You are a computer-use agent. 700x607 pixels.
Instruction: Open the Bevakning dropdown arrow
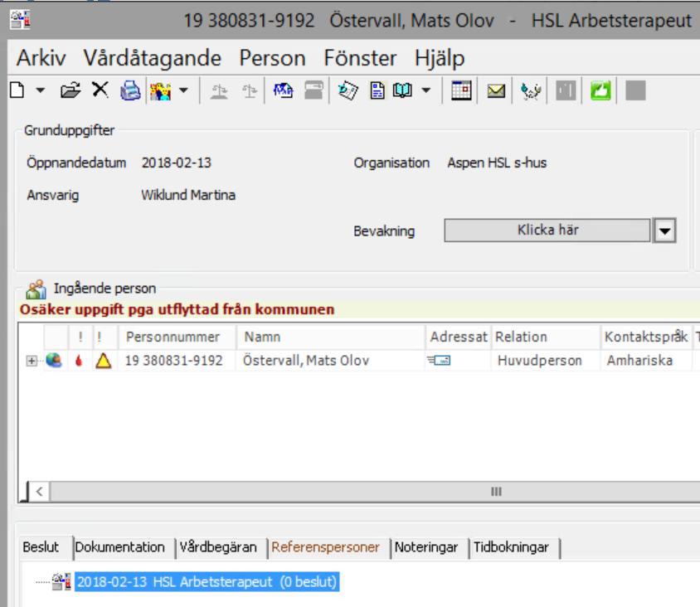tap(664, 231)
